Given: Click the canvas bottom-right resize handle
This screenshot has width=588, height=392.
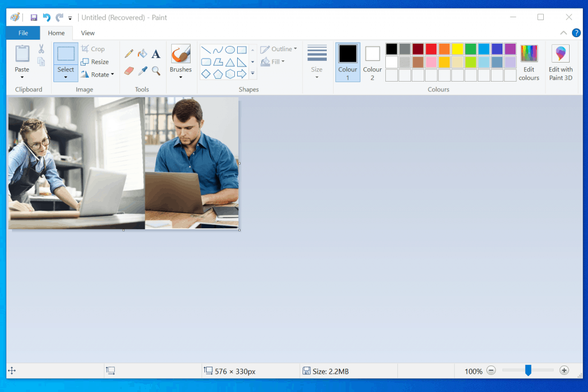Looking at the screenshot, I should tap(239, 230).
